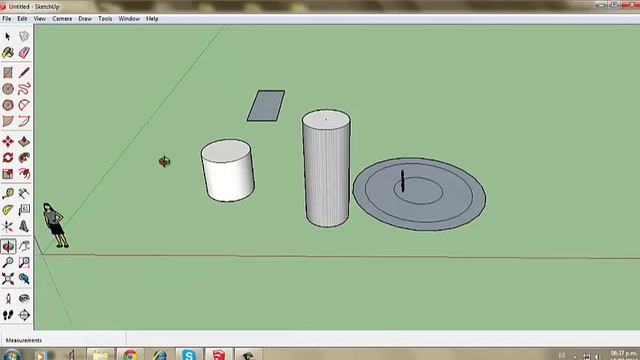Choose the Polygon drawing tool
Screen dimensions: 640x360
[x=8, y=105]
